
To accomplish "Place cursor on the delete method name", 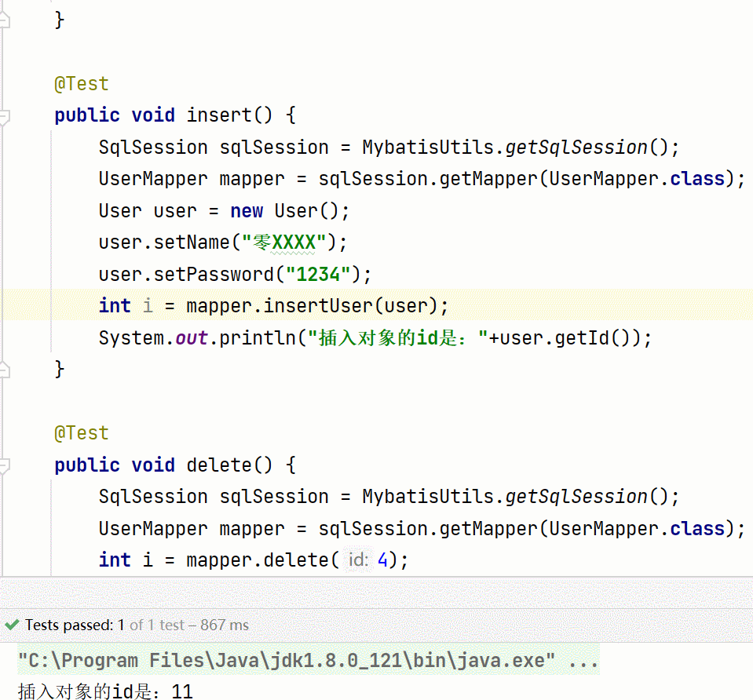I will pyautogui.click(x=219, y=465).
